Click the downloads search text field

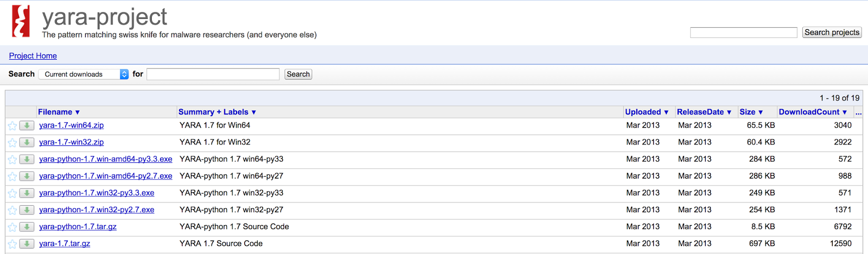pyautogui.click(x=213, y=74)
